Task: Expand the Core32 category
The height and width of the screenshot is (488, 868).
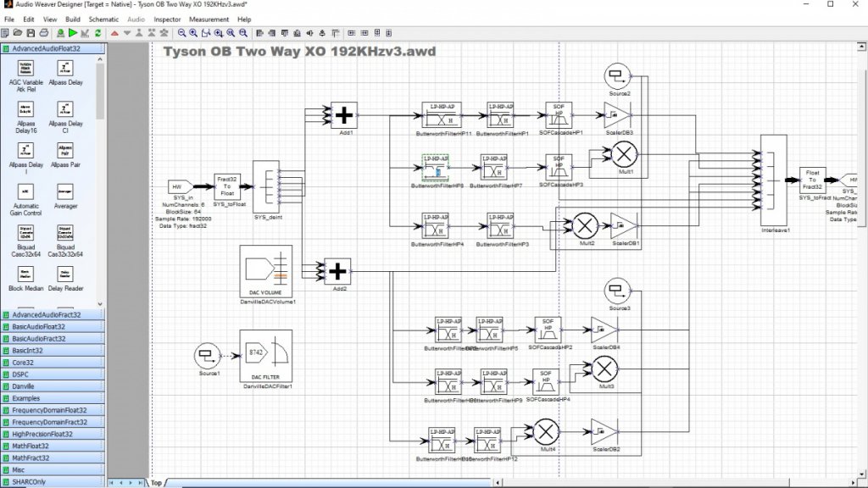Action: (x=53, y=363)
